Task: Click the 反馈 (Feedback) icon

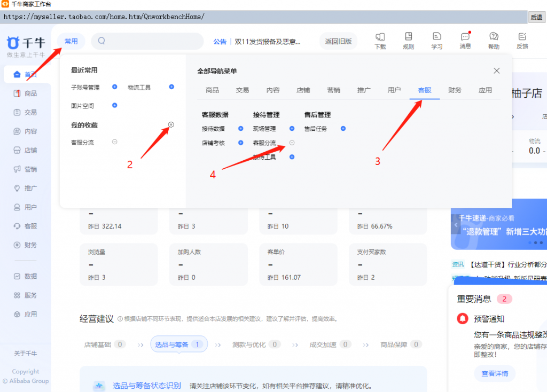Action: 522,40
